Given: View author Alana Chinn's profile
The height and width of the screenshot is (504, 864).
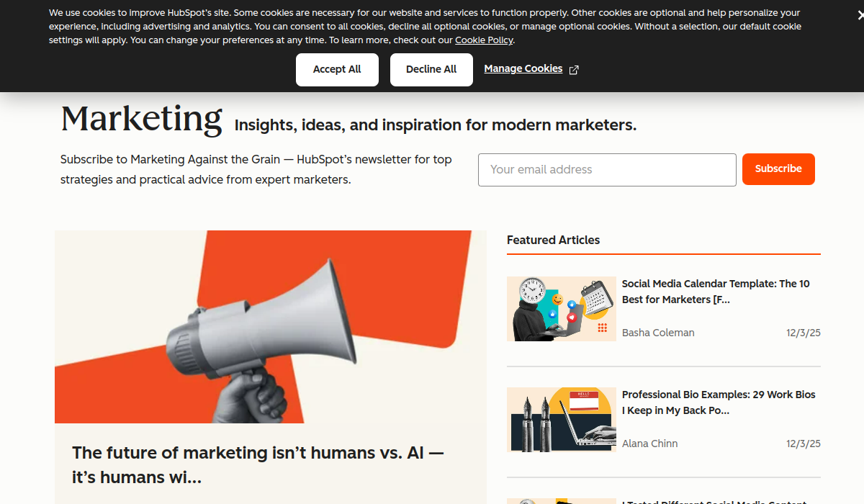Looking at the screenshot, I should coord(649,444).
